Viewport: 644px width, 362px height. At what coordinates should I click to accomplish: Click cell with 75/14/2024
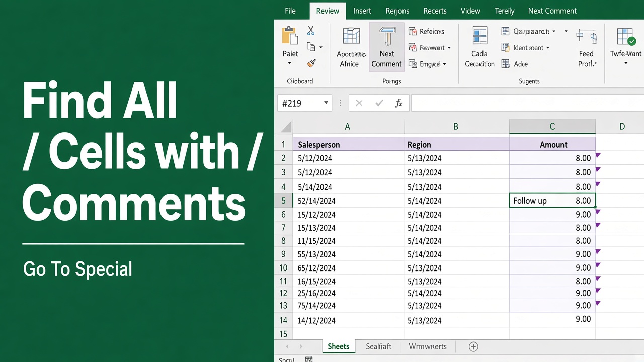[348, 306]
